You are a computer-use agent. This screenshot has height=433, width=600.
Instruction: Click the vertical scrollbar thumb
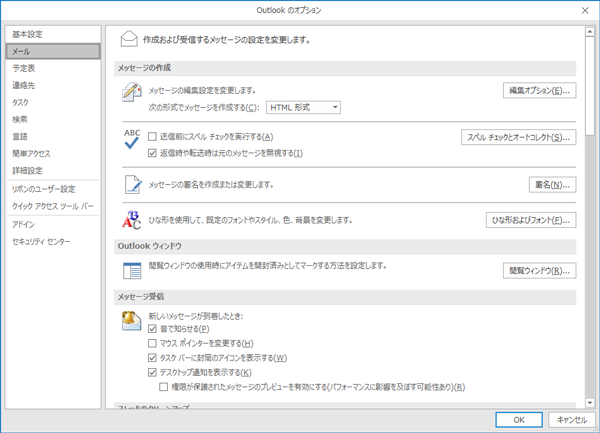coord(590,86)
